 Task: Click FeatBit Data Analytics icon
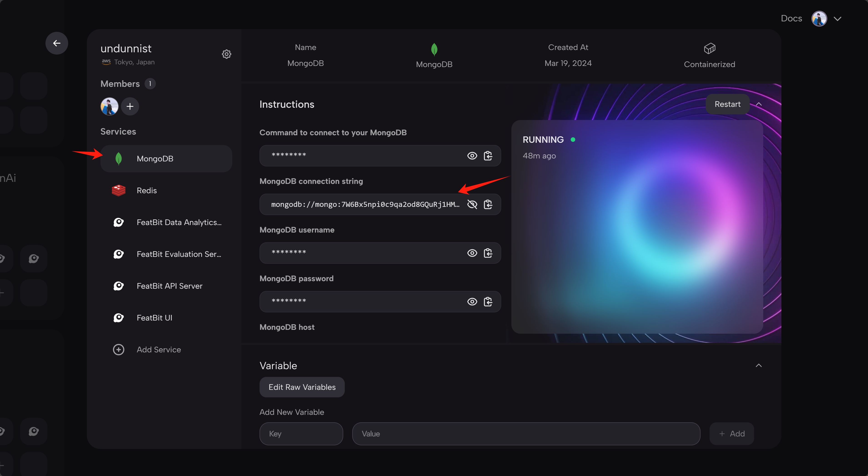[118, 222]
